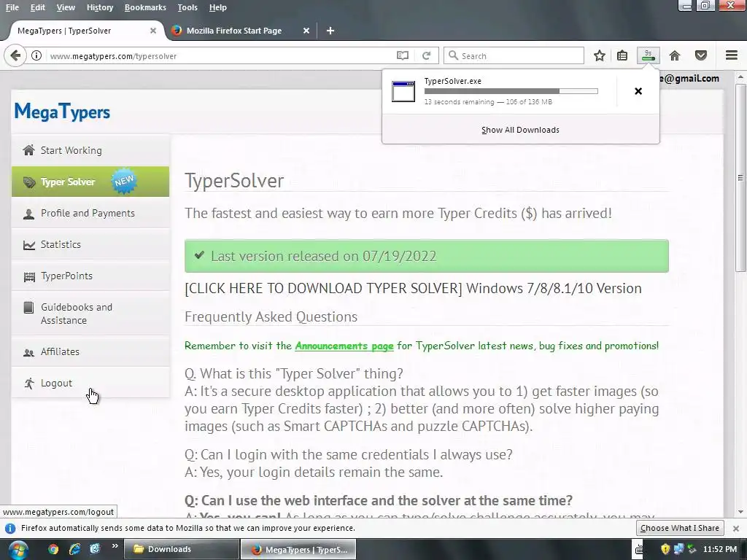
Task: Click the "Last version released on 07/19/2022" banner
Action: [x=426, y=256]
